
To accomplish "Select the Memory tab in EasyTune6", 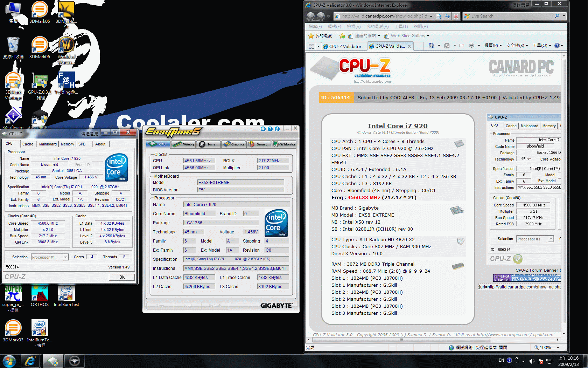I will point(184,144).
